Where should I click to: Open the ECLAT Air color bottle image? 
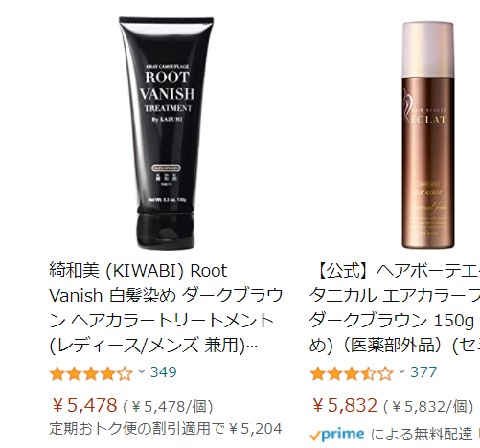click(x=428, y=135)
